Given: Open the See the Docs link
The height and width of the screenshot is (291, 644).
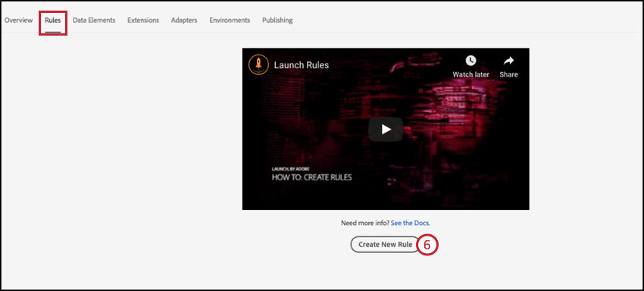Looking at the screenshot, I should (x=411, y=224).
